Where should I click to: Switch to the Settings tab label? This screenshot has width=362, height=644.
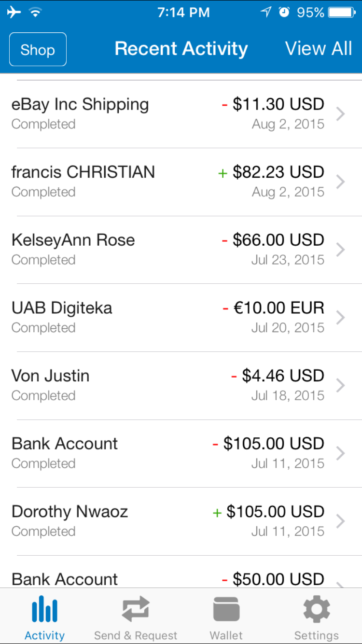pyautogui.click(x=317, y=635)
